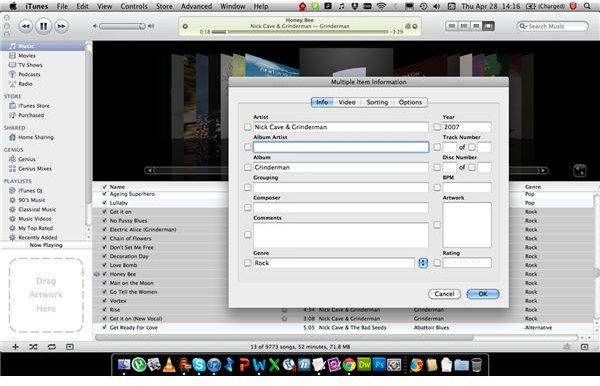600x386 pixels.
Task: Pause playback of Honey Bee
Action: coord(43,26)
